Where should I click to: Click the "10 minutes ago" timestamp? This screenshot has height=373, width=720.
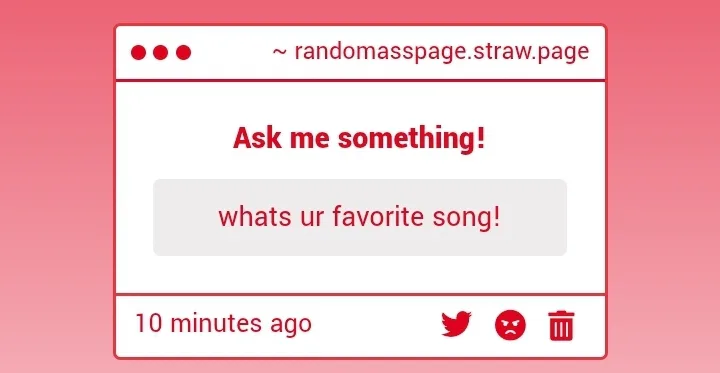coord(224,323)
